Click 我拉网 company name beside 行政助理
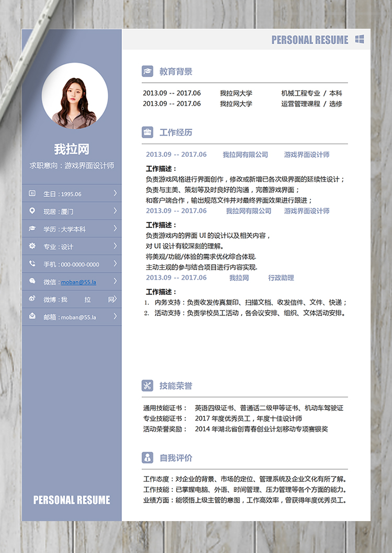 pos(239,278)
